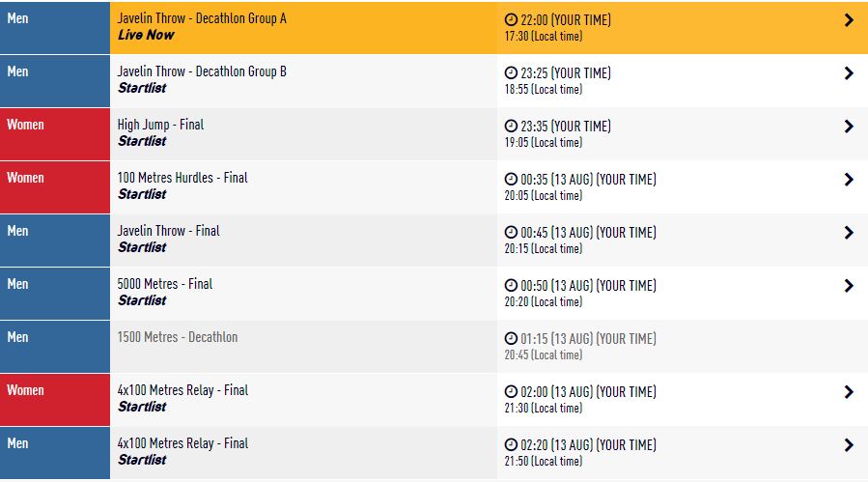
Task: Open the Live Now link for Decathlon Group A
Action: (x=146, y=35)
